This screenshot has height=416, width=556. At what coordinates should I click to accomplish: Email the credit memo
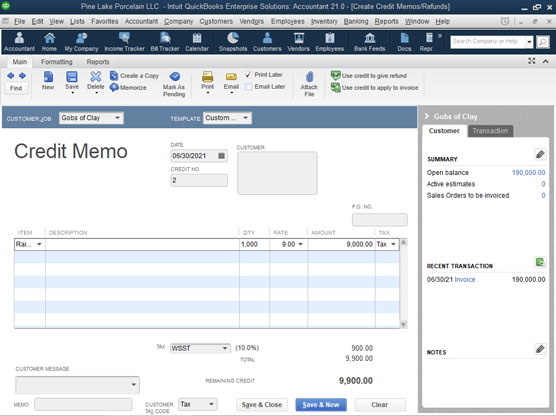[x=231, y=81]
